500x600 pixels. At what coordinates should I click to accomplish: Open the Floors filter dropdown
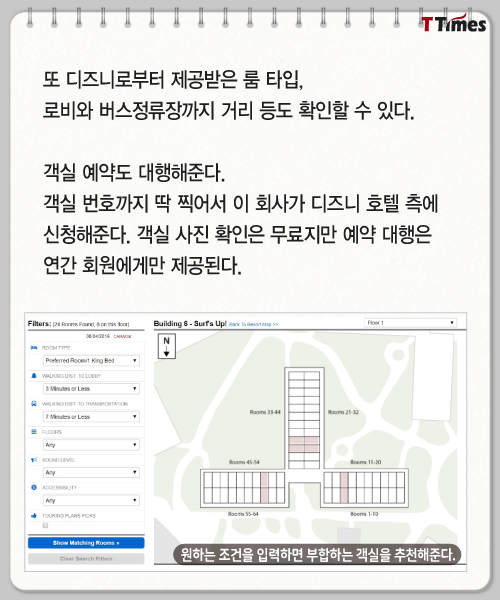point(91,445)
